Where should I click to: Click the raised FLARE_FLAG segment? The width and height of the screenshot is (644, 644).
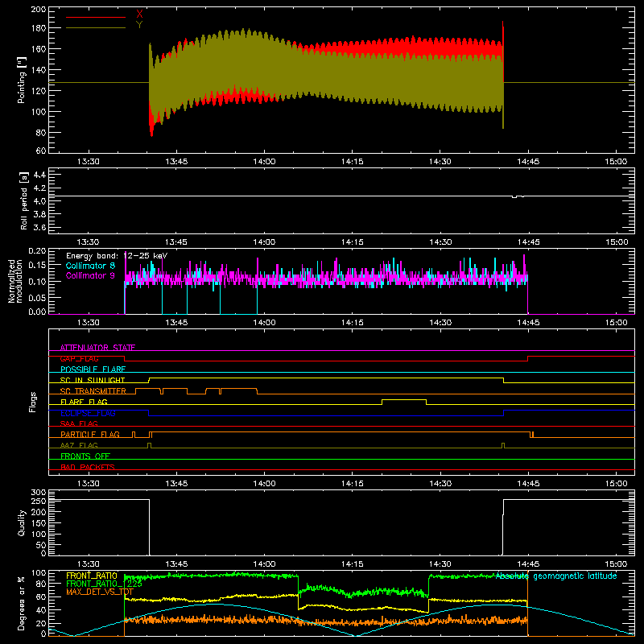[x=404, y=399]
